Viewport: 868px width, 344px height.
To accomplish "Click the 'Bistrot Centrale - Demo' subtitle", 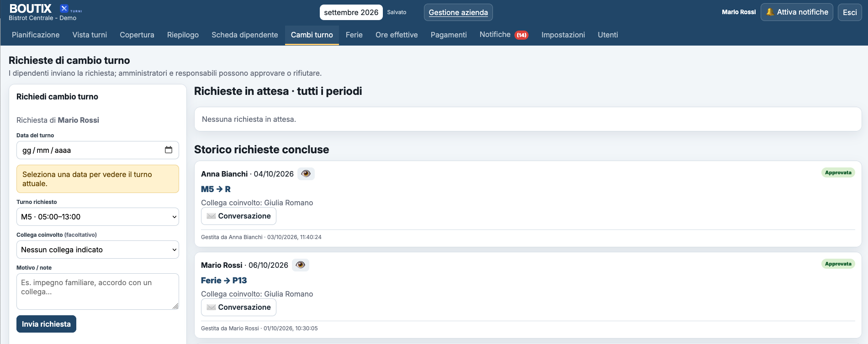I will click(42, 18).
